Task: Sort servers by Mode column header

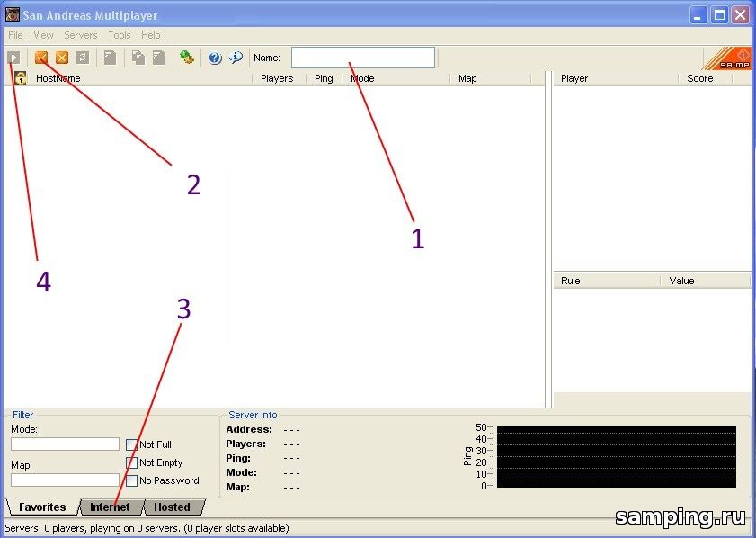Action: click(396, 78)
